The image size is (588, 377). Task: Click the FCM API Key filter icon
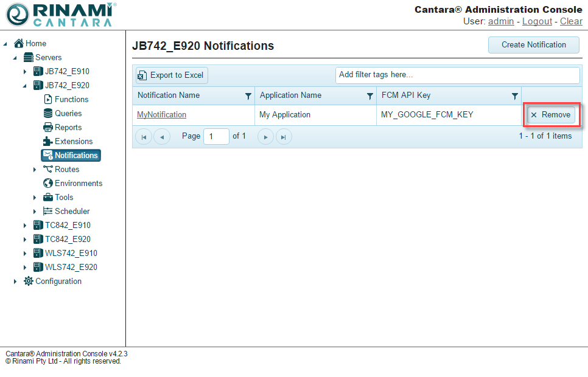514,96
